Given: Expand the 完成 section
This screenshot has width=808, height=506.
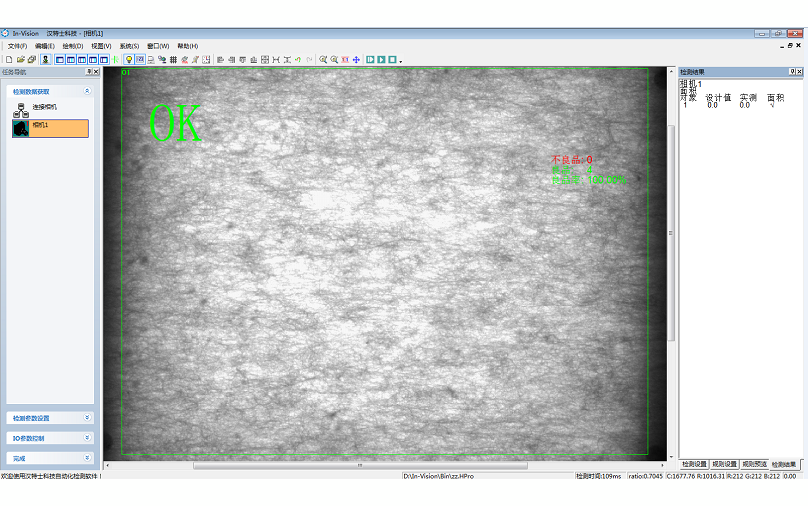Looking at the screenshot, I should tap(87, 458).
